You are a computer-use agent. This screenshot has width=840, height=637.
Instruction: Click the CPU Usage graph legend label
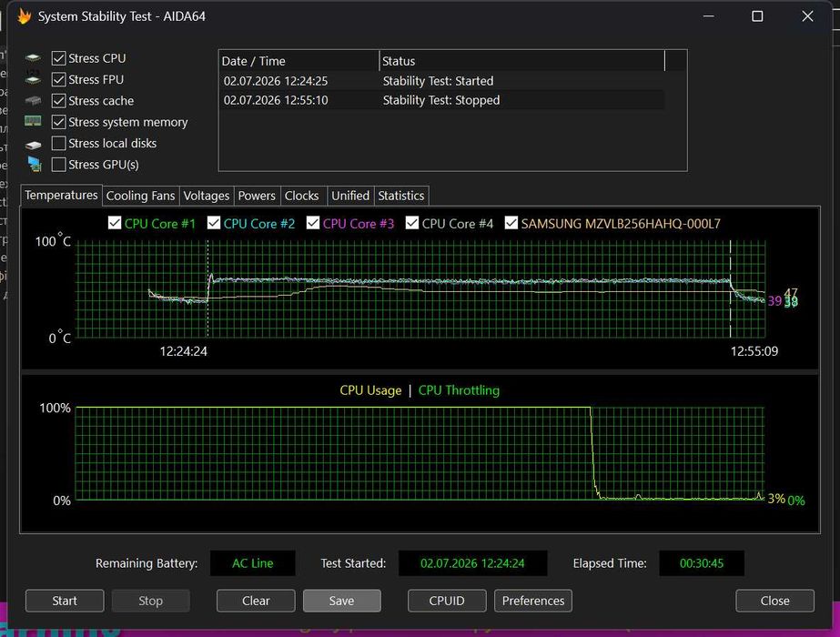coord(370,390)
